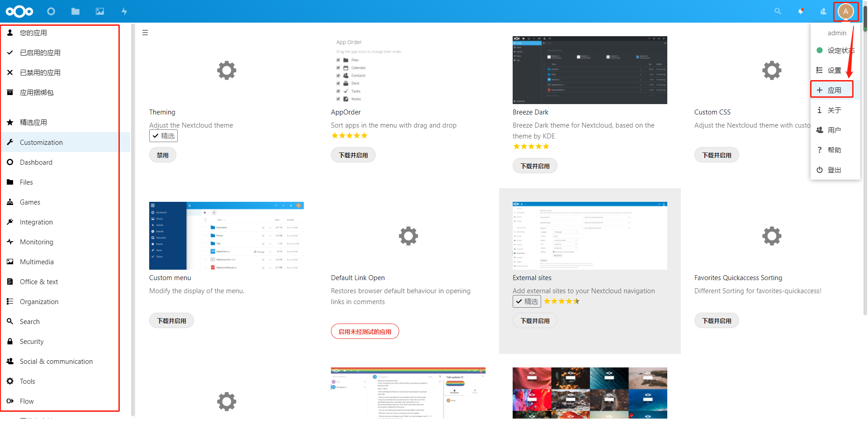Open 设置 (settings) from the user menu

tap(835, 70)
